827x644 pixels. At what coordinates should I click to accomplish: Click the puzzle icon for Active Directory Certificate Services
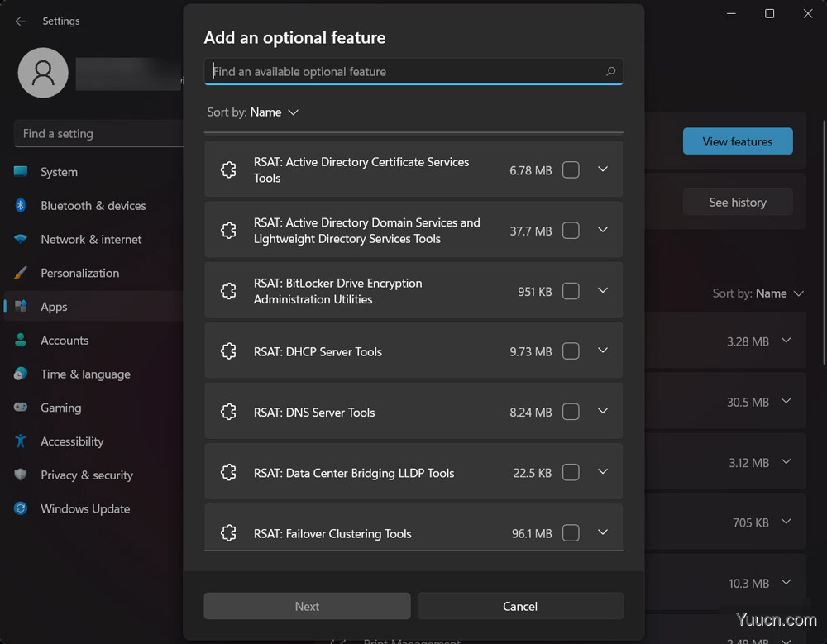[x=228, y=169]
